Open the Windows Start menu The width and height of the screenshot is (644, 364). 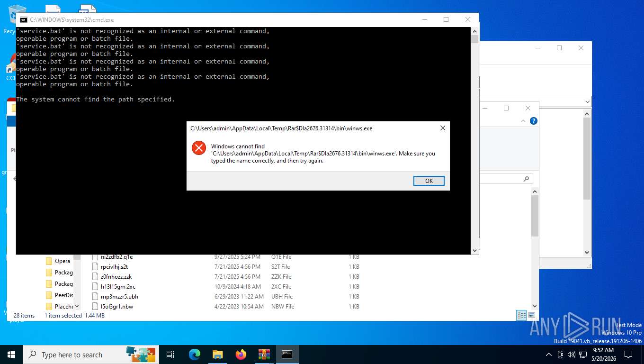pyautogui.click(x=11, y=355)
